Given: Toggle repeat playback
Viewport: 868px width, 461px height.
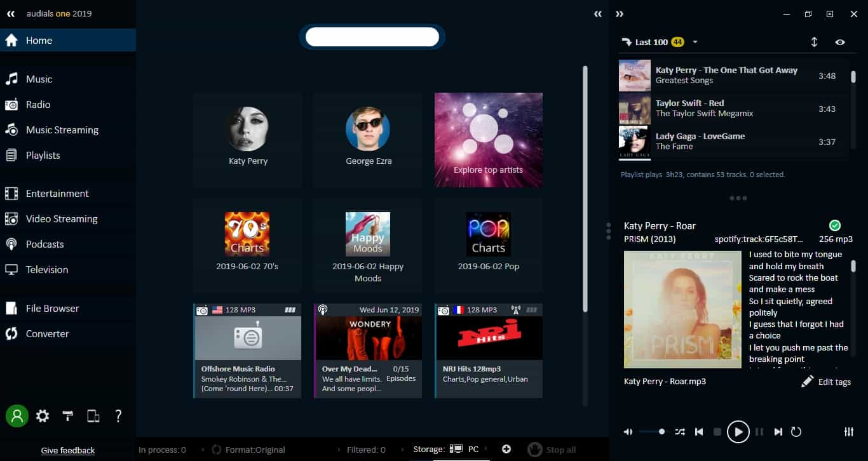Looking at the screenshot, I should pos(796,432).
